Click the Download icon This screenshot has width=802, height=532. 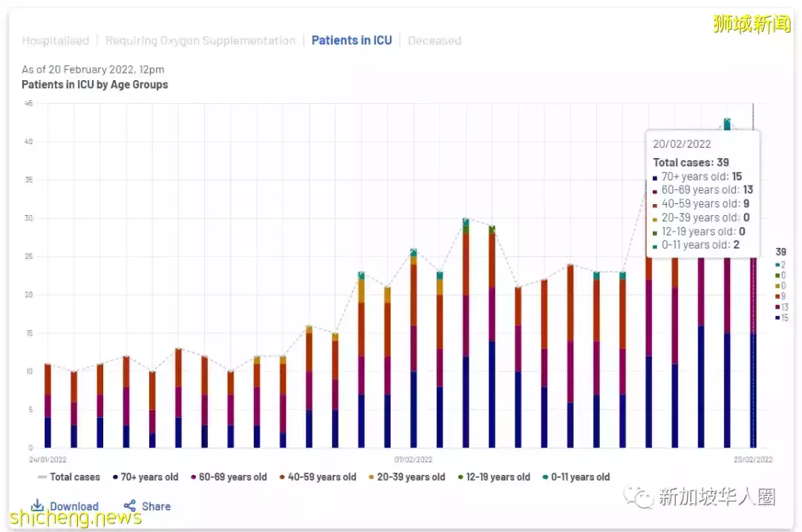point(37,506)
